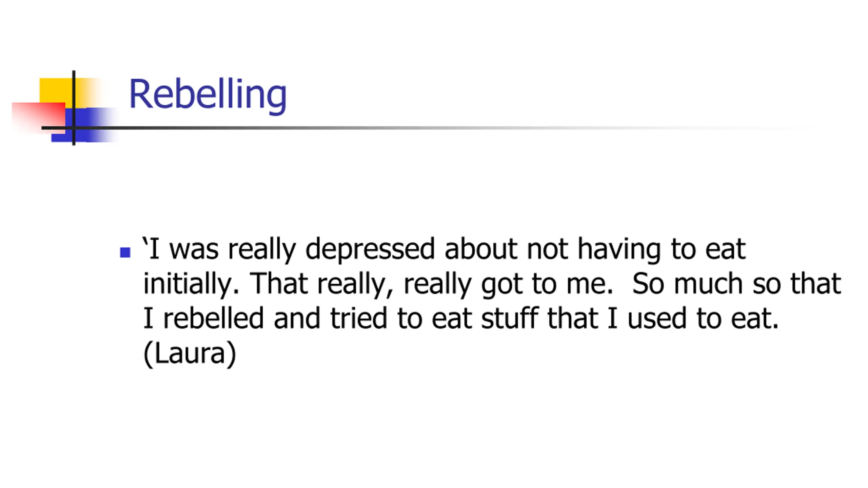Click the word "about" in the quote
This screenshot has width=868, height=488.
click(481, 249)
